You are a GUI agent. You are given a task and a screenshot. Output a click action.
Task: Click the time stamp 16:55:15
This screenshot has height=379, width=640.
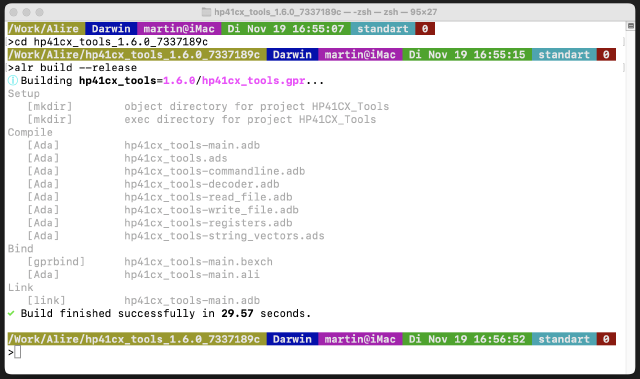[x=499, y=55]
